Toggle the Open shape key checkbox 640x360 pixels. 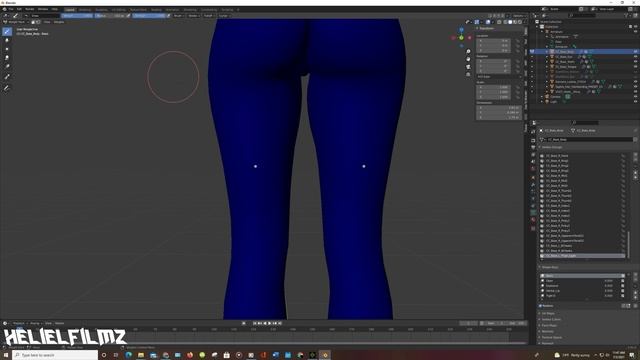click(x=622, y=281)
